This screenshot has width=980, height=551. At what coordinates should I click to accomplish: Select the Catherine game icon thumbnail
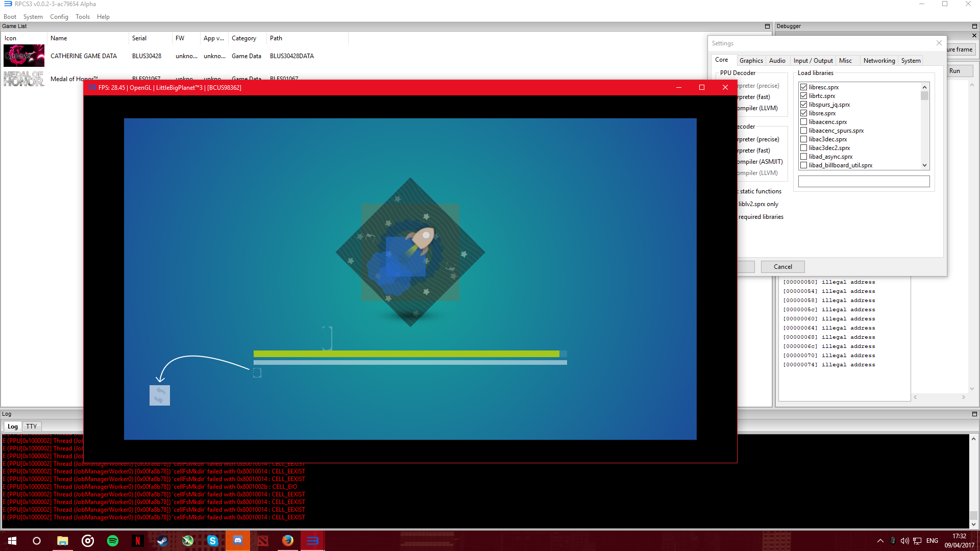click(x=24, y=56)
